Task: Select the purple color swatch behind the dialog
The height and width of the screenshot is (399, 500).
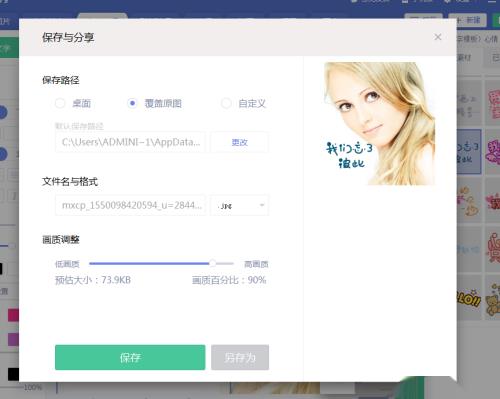Action: click(13, 340)
